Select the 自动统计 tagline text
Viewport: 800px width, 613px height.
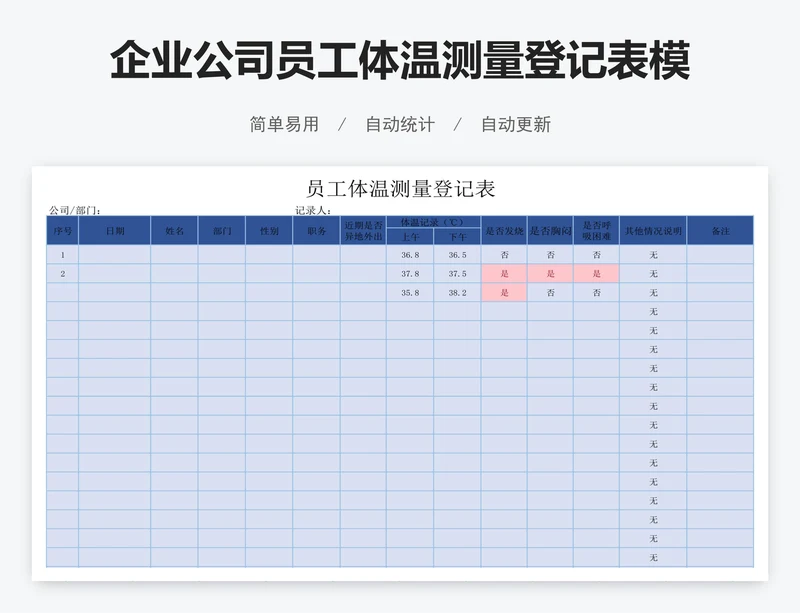tap(400, 125)
